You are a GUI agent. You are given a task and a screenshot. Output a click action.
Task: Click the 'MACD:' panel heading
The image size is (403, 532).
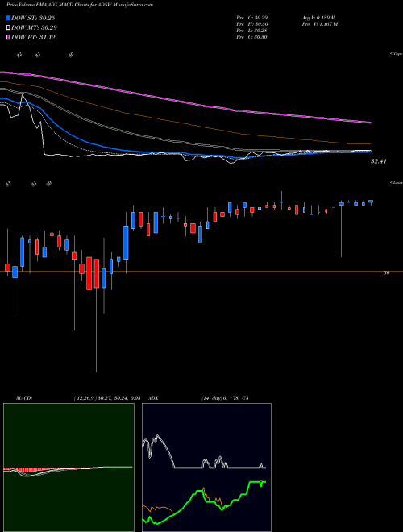(x=24, y=398)
